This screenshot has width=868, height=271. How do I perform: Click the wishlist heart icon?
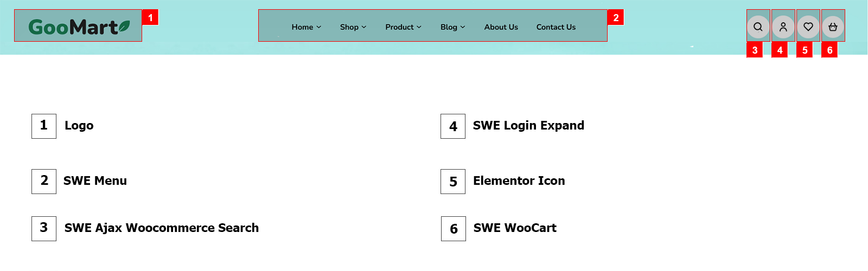[x=808, y=27]
